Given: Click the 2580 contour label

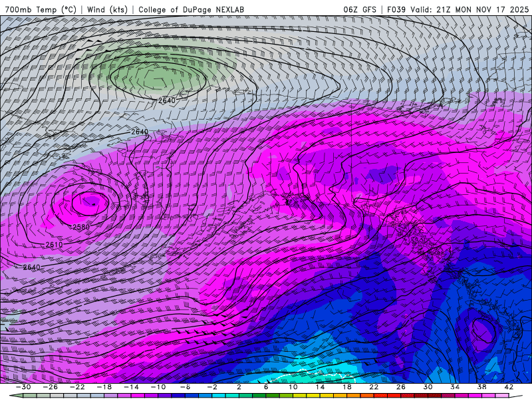Looking at the screenshot, I should click(81, 227).
